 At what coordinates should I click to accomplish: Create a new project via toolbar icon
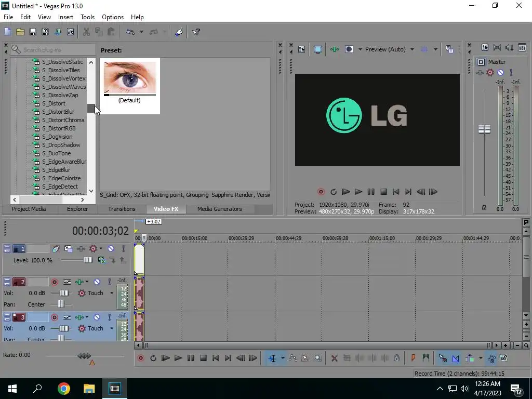point(7,32)
